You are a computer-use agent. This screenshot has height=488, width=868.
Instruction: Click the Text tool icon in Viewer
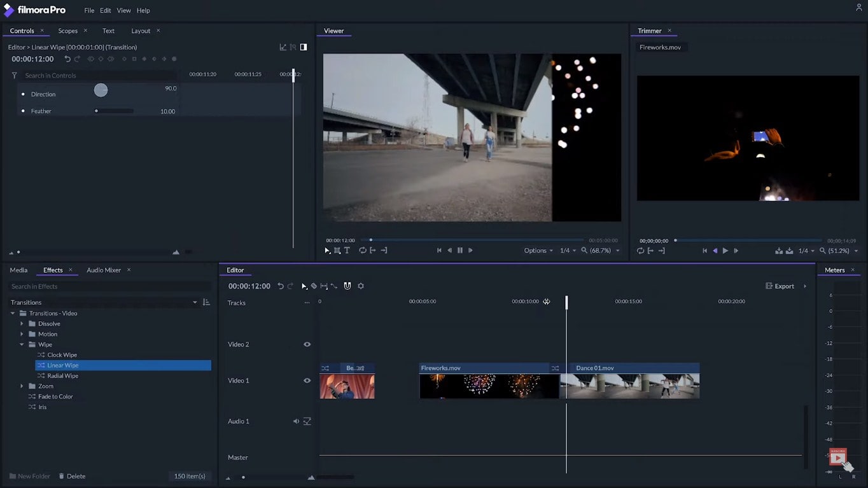(347, 251)
